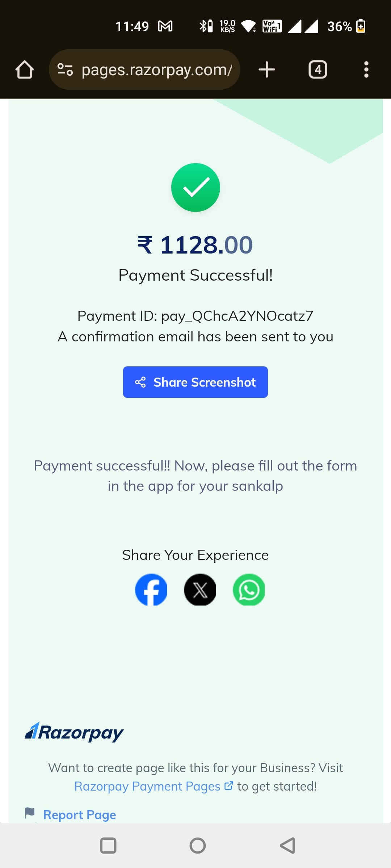Tap the green payment success checkmark
Viewport: 391px width, 868px height.
click(x=195, y=187)
